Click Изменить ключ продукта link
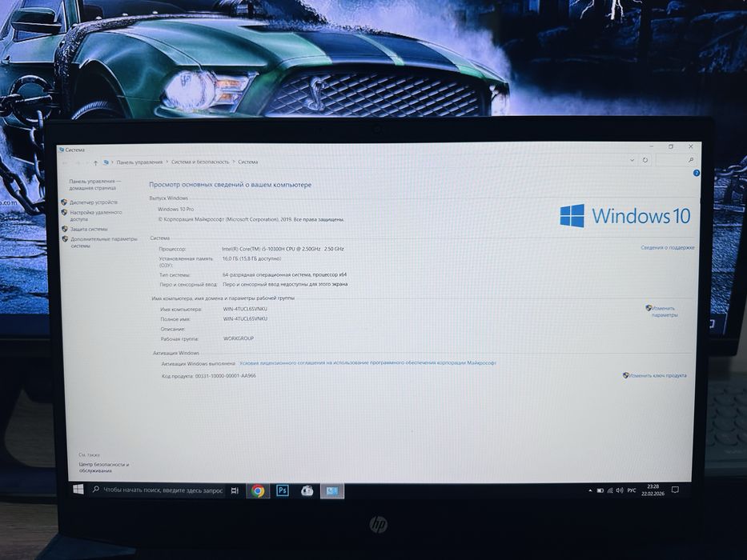The width and height of the screenshot is (747, 560). pyautogui.click(x=657, y=375)
